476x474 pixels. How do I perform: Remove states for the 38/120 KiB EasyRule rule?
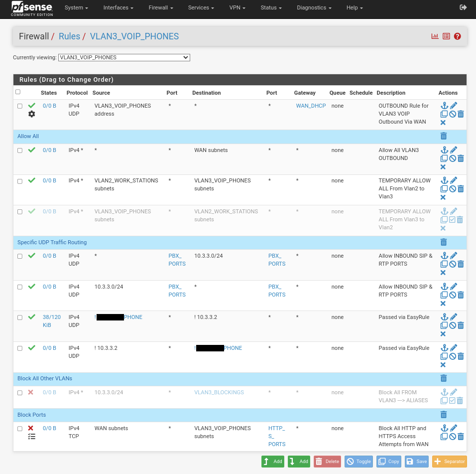[x=443, y=334]
